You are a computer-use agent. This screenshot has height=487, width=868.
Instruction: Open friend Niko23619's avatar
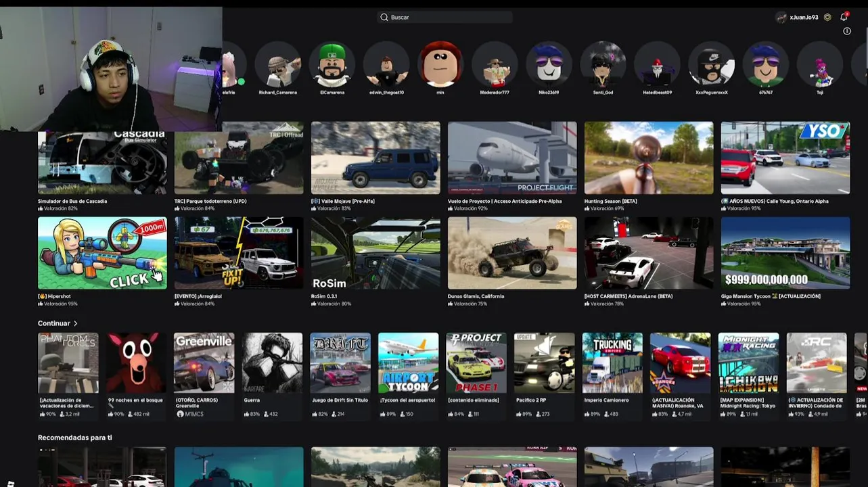click(549, 65)
